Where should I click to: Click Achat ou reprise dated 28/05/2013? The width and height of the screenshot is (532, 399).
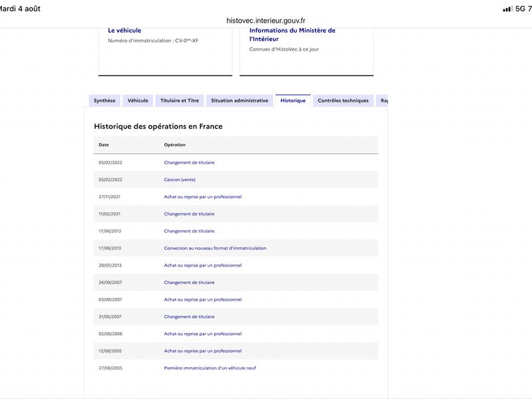(203, 265)
